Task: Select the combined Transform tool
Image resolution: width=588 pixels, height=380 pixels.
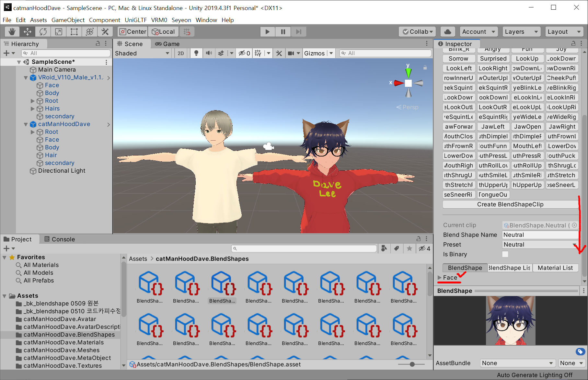Action: tap(89, 32)
